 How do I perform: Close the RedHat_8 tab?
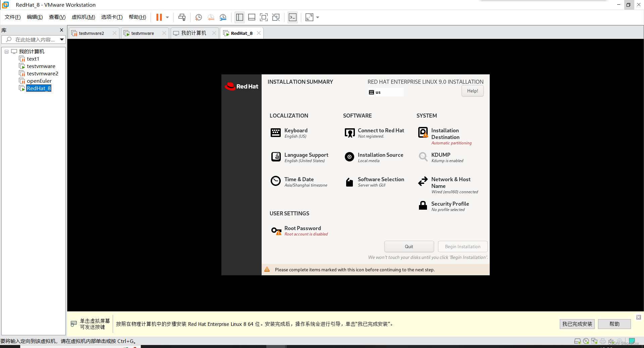259,33
